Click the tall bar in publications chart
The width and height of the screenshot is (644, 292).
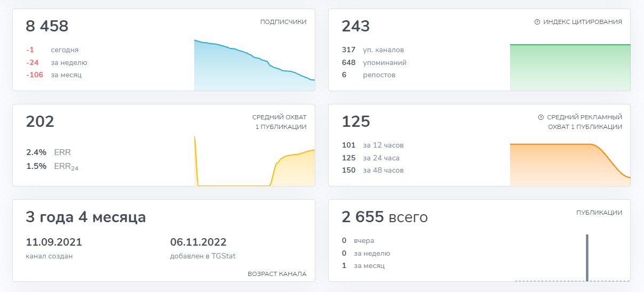click(587, 257)
